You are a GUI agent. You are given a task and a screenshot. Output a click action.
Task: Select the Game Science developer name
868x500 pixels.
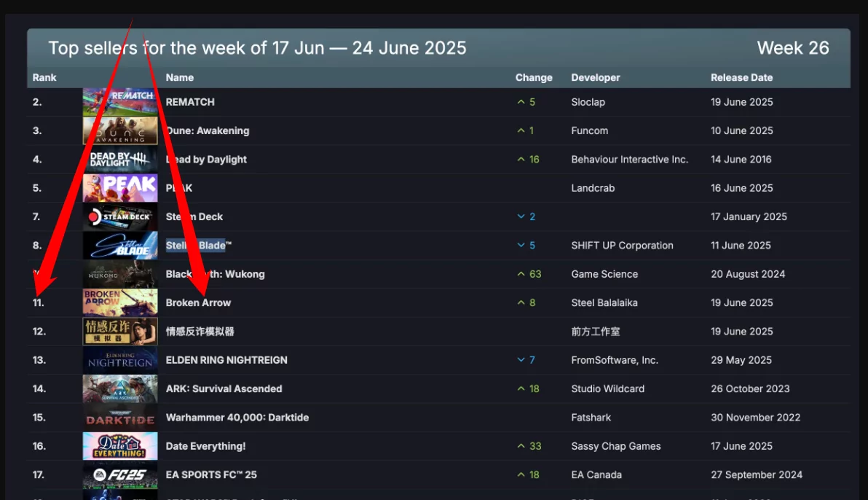coord(604,274)
